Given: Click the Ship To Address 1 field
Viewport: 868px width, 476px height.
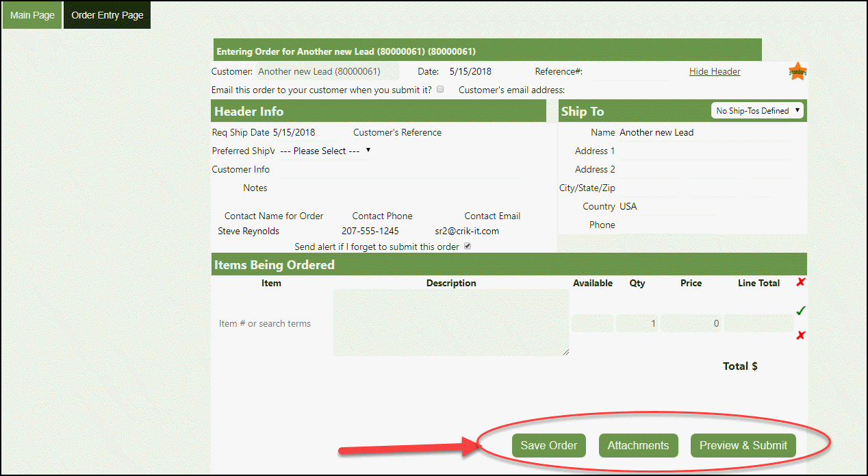Looking at the screenshot, I should (704, 151).
